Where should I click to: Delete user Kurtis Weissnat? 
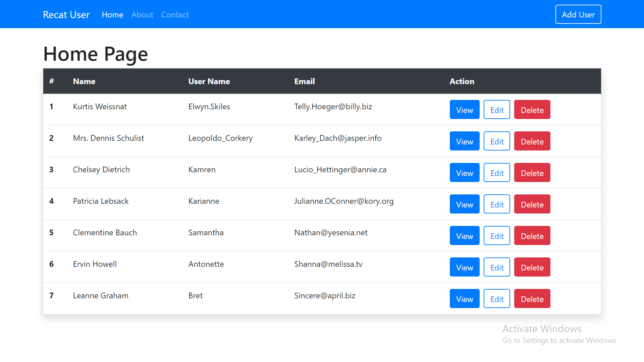click(532, 110)
